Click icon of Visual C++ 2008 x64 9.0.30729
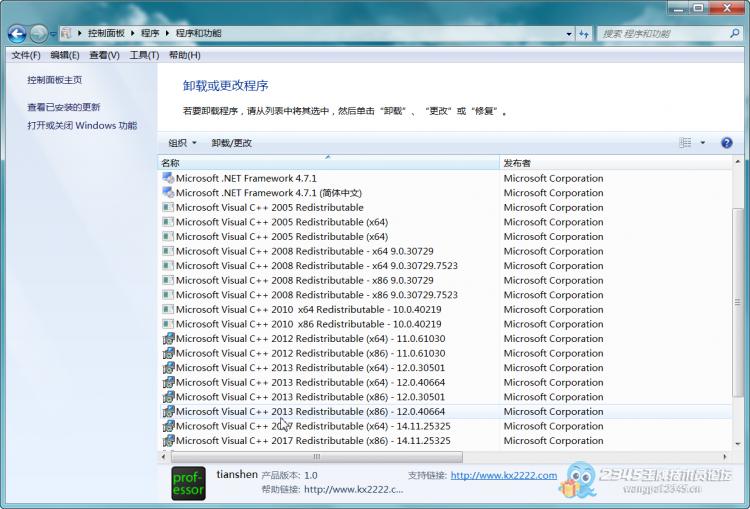This screenshot has width=750, height=509. 168,251
